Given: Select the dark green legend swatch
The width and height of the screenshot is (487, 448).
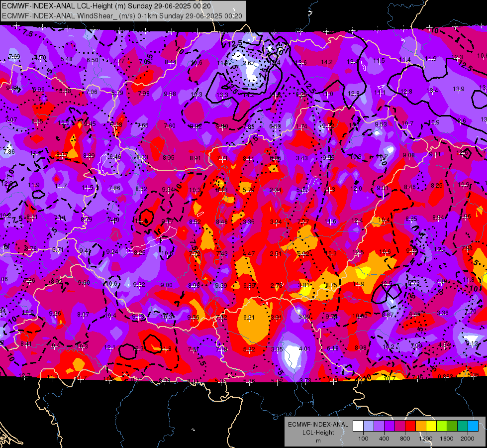Looking at the screenshot, I should [452, 426].
